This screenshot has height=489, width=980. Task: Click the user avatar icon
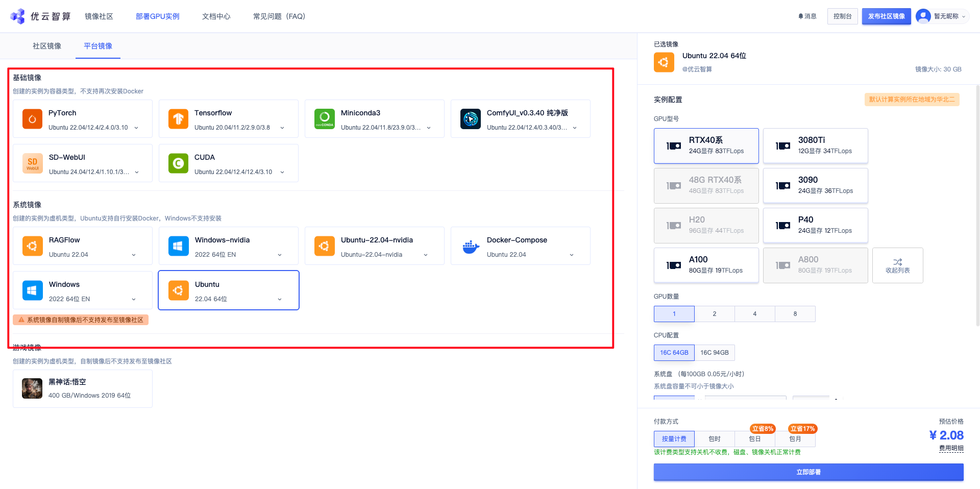(x=923, y=16)
